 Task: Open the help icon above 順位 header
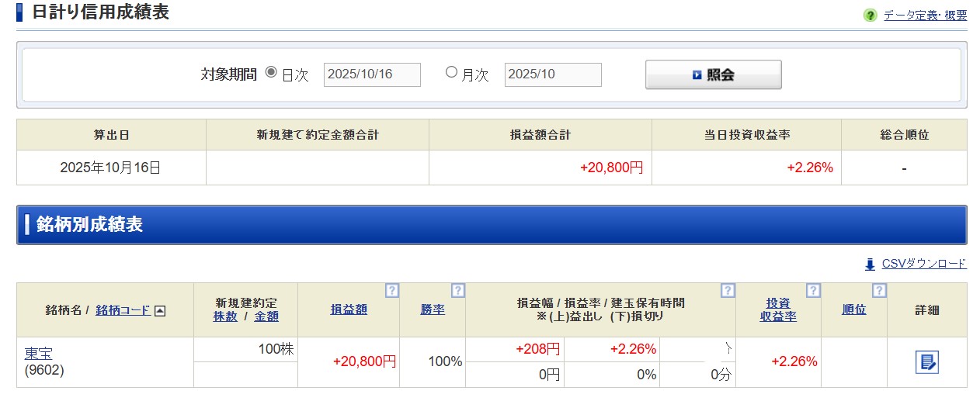(878, 291)
